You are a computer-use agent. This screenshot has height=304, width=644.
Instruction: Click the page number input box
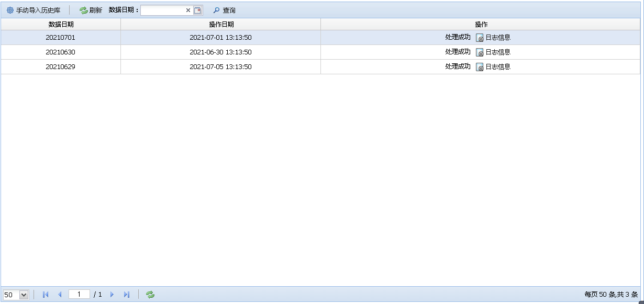79,295
